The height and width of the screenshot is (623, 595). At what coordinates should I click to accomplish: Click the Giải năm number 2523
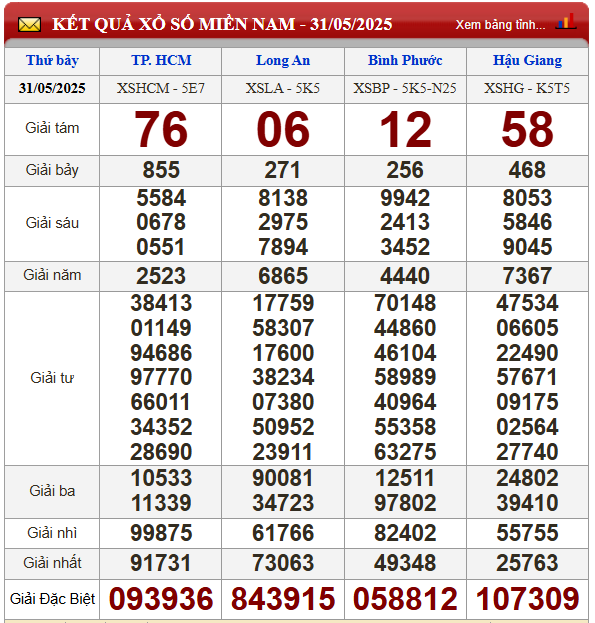pos(161,276)
